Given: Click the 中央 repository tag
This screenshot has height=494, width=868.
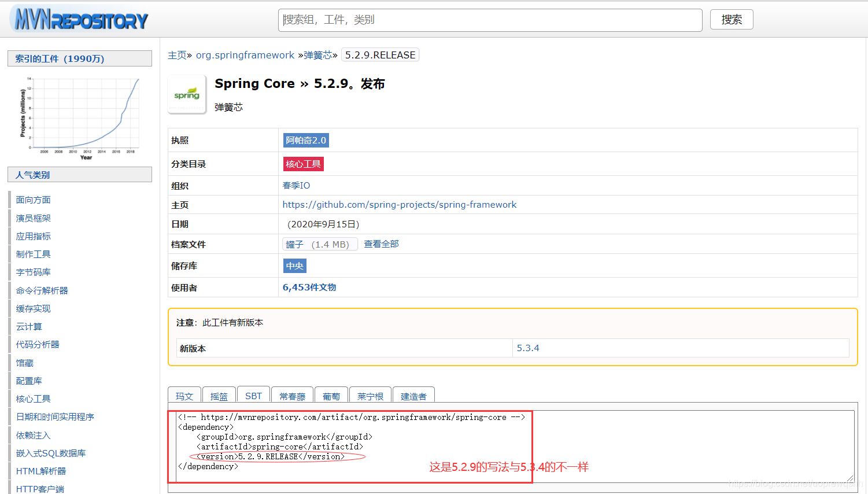Looking at the screenshot, I should (x=294, y=266).
